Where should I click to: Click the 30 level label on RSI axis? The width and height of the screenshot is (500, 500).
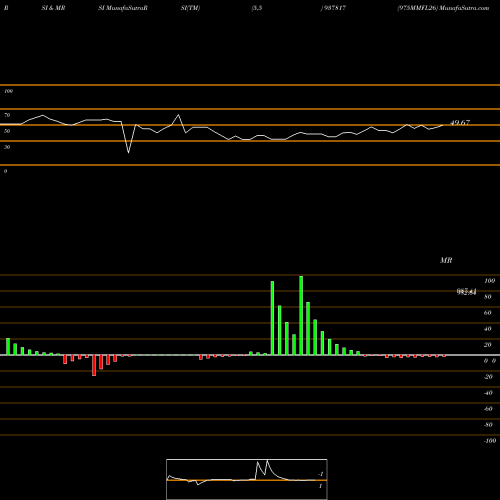(x=7, y=147)
